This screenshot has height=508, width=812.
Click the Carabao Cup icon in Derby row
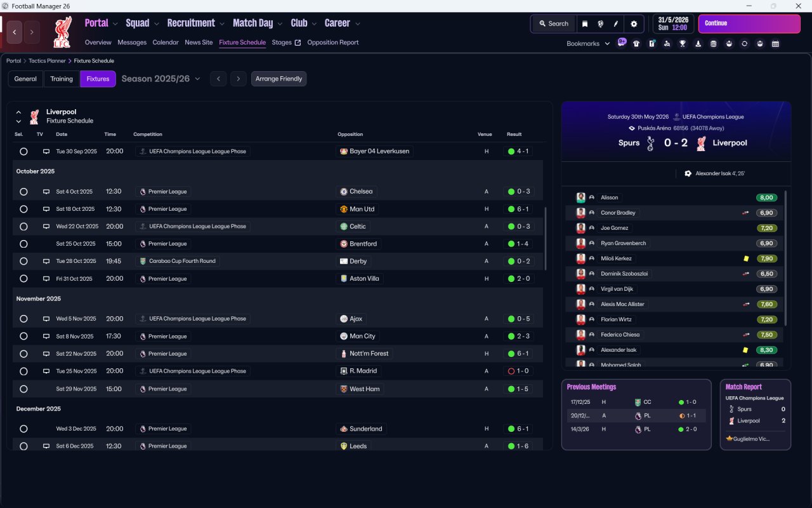[143, 261]
